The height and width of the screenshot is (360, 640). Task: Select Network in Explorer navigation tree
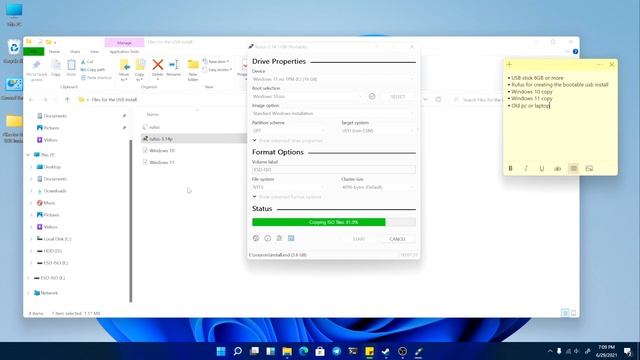pos(49,293)
